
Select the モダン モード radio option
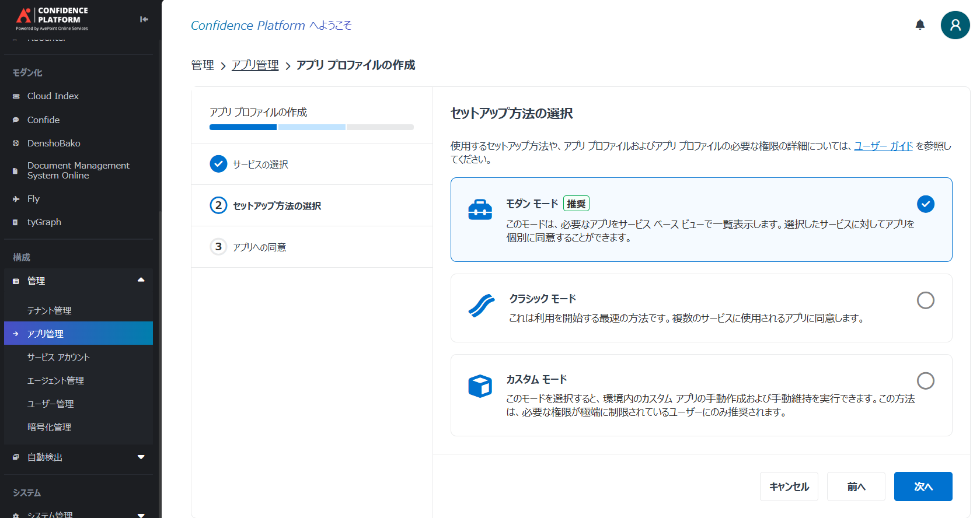click(925, 204)
